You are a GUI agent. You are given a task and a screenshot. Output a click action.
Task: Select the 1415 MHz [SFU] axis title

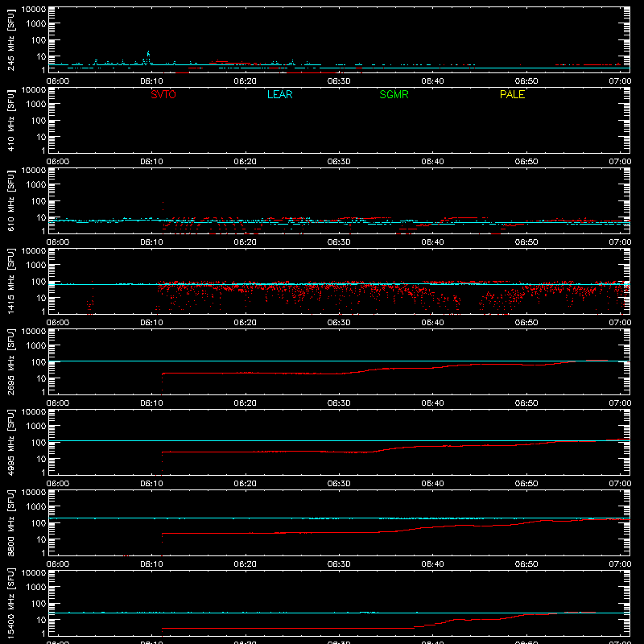tap(11, 281)
